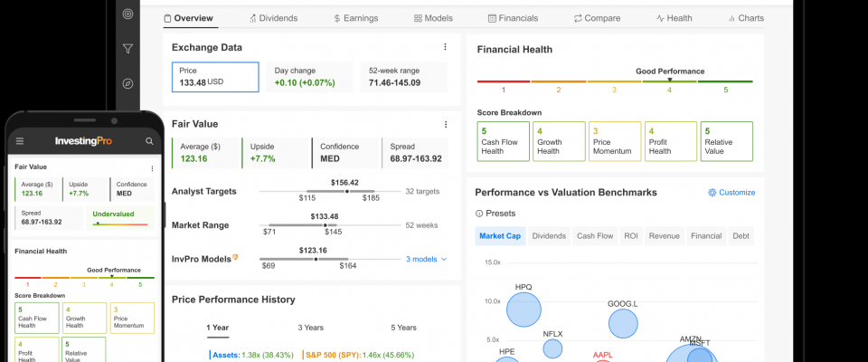Select the ROI preset
Viewport: 868px width, 362px height.
click(631, 236)
